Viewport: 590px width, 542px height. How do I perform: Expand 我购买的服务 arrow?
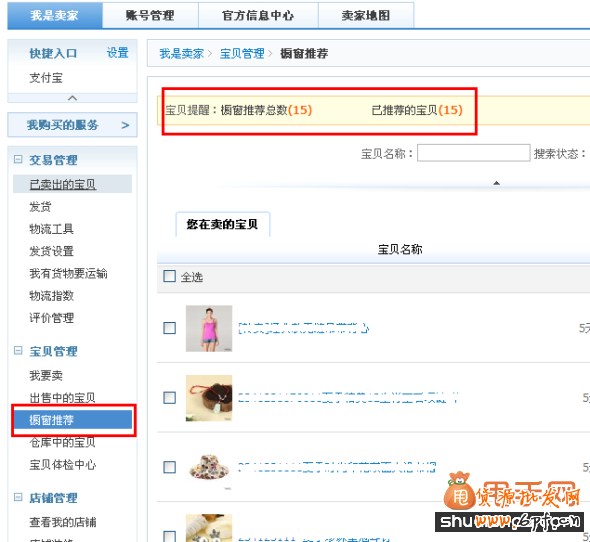coord(125,125)
